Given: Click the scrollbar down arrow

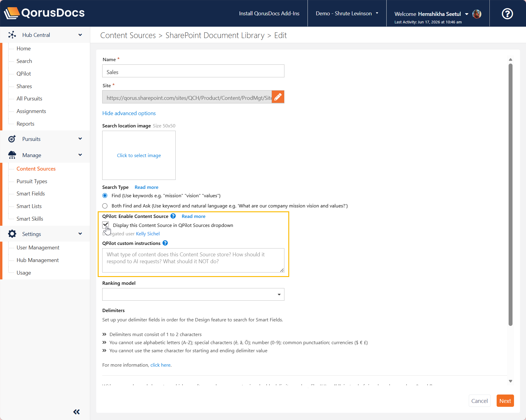Looking at the screenshot, I should 510,381.
